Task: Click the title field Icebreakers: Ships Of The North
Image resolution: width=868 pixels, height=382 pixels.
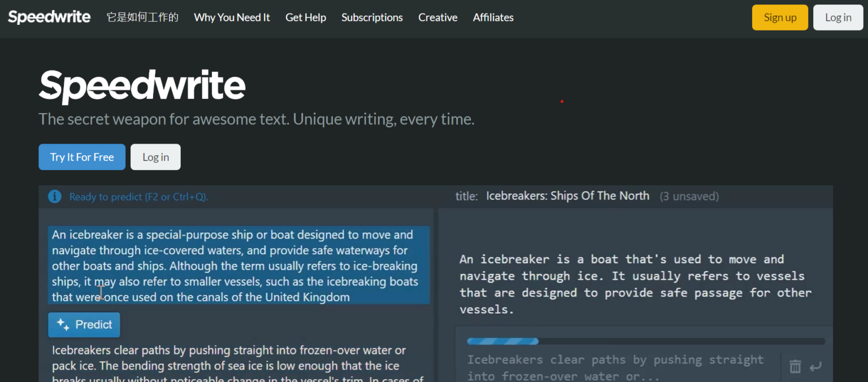Action: pyautogui.click(x=567, y=196)
